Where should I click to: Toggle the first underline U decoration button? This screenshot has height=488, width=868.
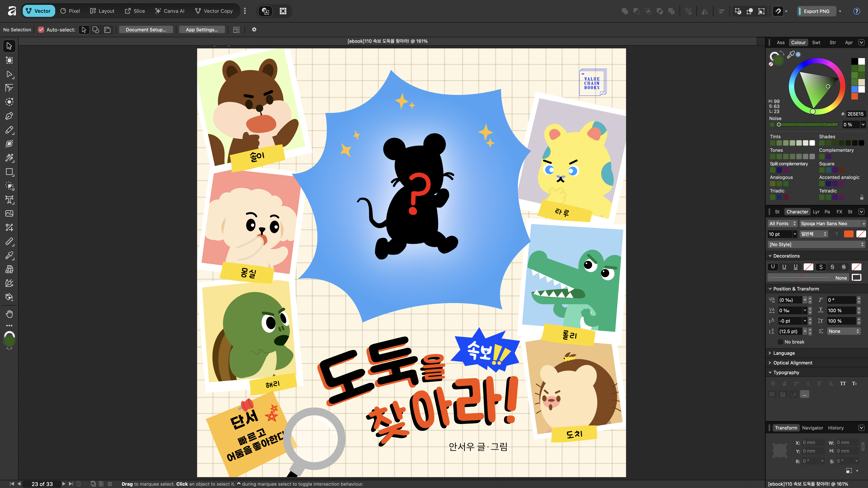[773, 267]
